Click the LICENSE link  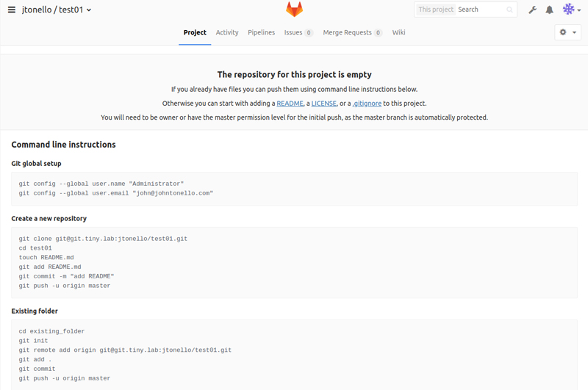click(x=324, y=104)
